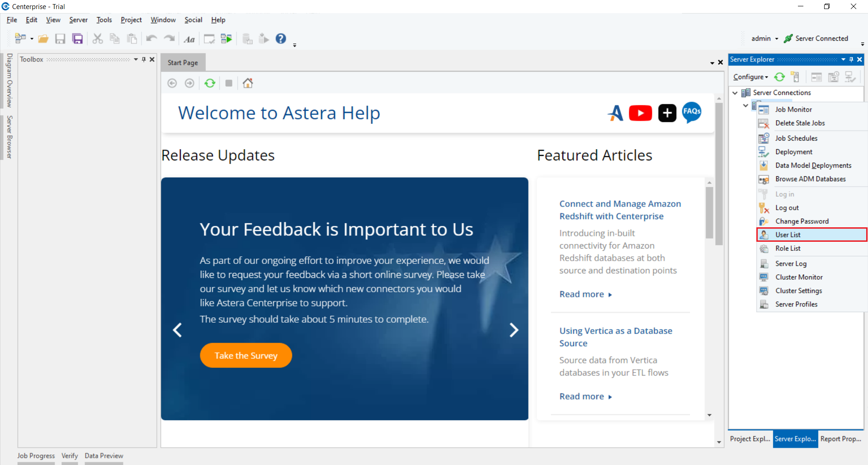
Task: Click the blue Help question mark icon
Action: [281, 39]
